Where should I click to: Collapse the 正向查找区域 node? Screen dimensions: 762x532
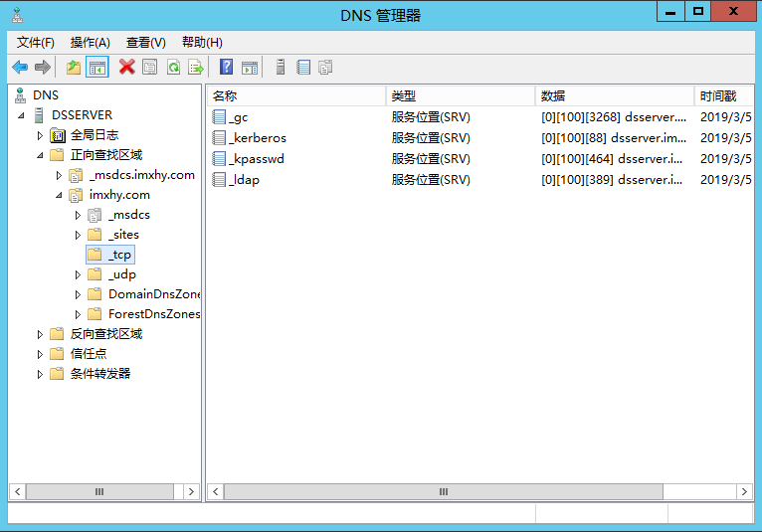coord(41,155)
